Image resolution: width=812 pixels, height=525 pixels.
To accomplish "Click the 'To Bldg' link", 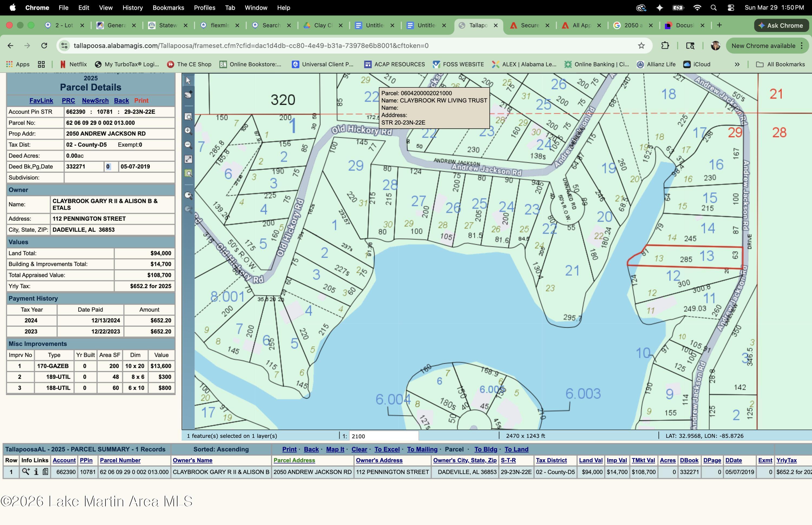I will [486, 449].
